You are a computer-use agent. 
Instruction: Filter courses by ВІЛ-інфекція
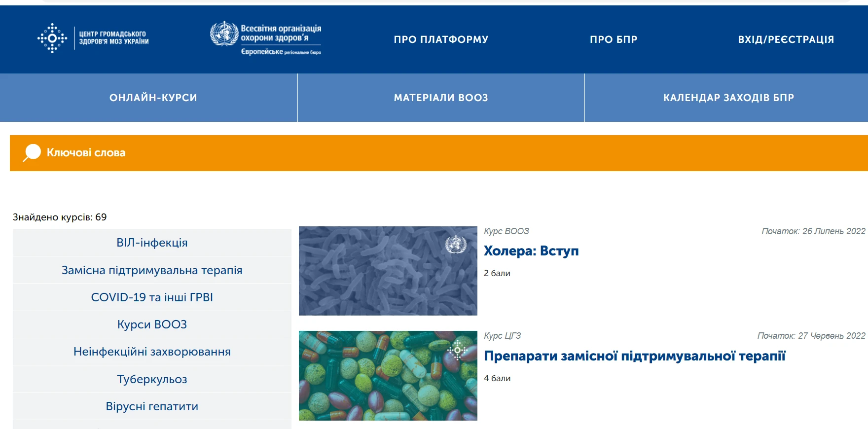[x=152, y=243]
